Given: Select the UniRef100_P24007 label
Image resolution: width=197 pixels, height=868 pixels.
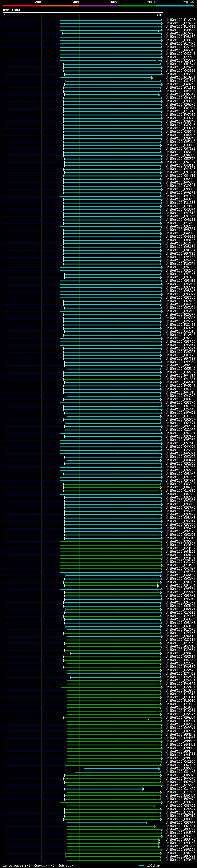Looking at the screenshot, I should [180, 260].
